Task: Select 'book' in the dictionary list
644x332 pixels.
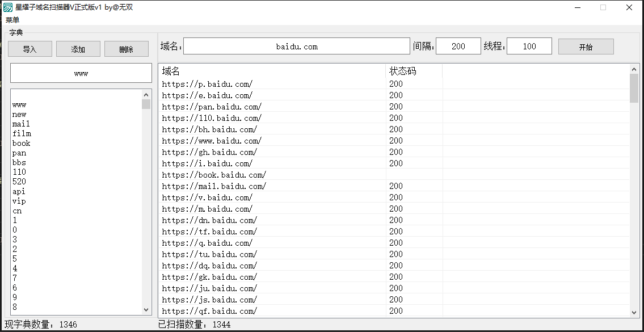Action: point(22,143)
